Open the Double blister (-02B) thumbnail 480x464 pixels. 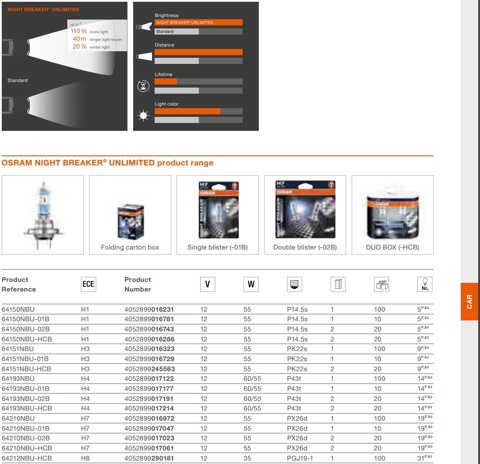point(305,215)
